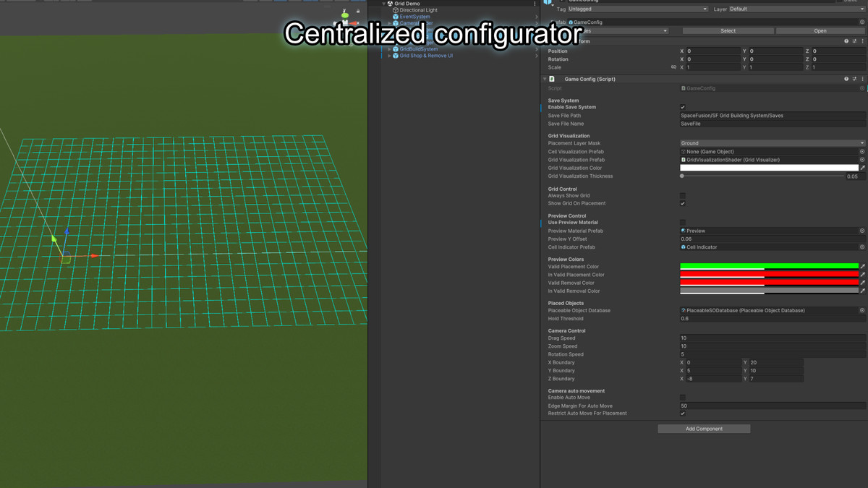The image size is (868, 488).
Task: Open the Tag Untagged dropdown
Action: click(638, 9)
